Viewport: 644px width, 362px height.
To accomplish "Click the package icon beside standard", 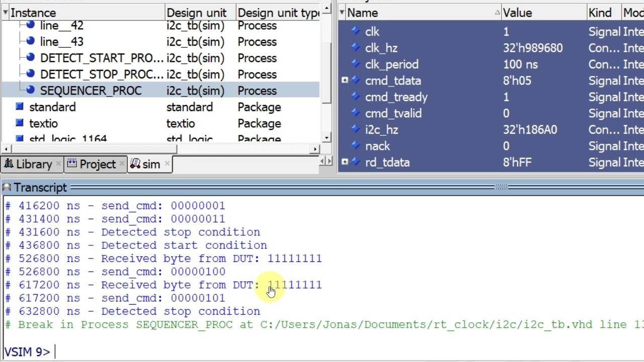I will point(20,107).
